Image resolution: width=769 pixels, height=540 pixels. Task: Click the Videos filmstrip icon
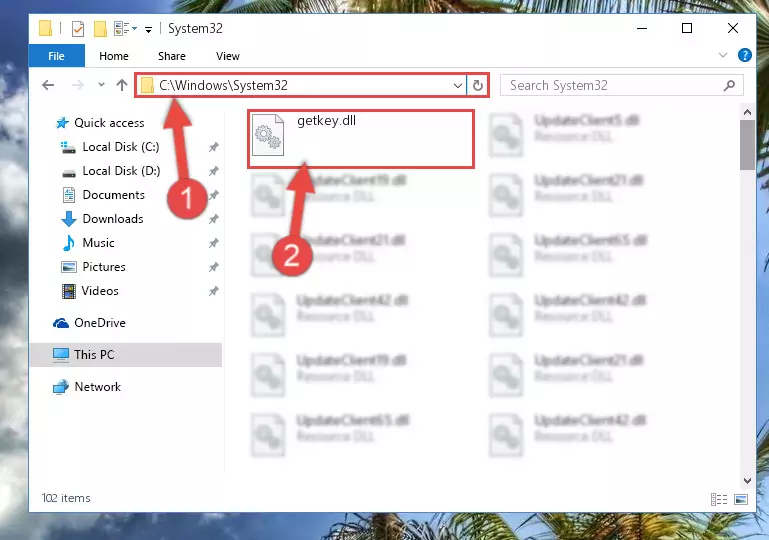coord(69,291)
